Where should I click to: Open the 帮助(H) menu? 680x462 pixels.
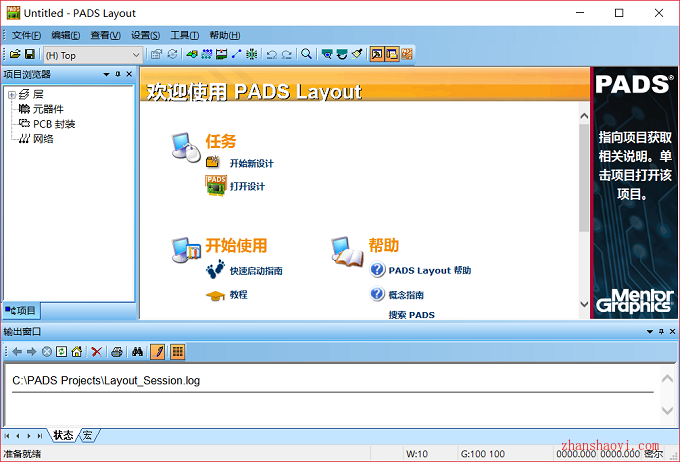[x=225, y=35]
